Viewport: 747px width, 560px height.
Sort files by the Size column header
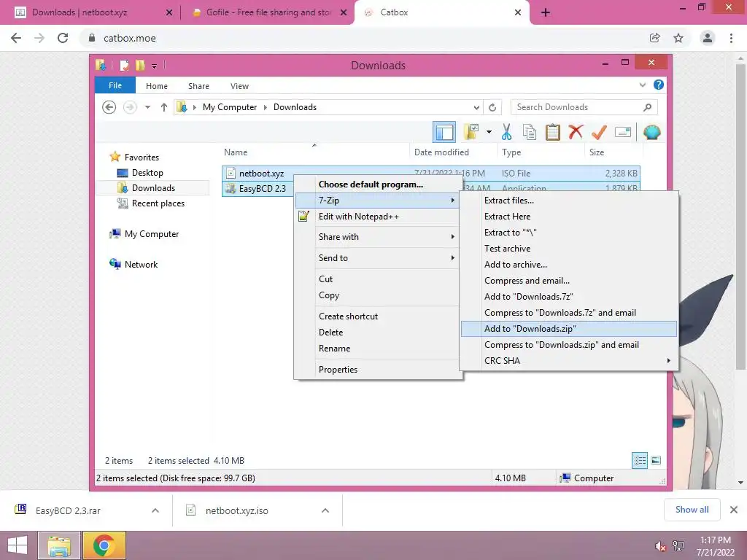613,152
